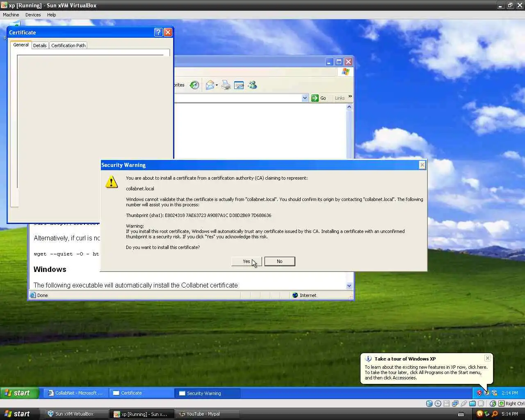Click No in the Security Warning dialog
Image resolution: width=525 pixels, height=420 pixels.
point(279,261)
